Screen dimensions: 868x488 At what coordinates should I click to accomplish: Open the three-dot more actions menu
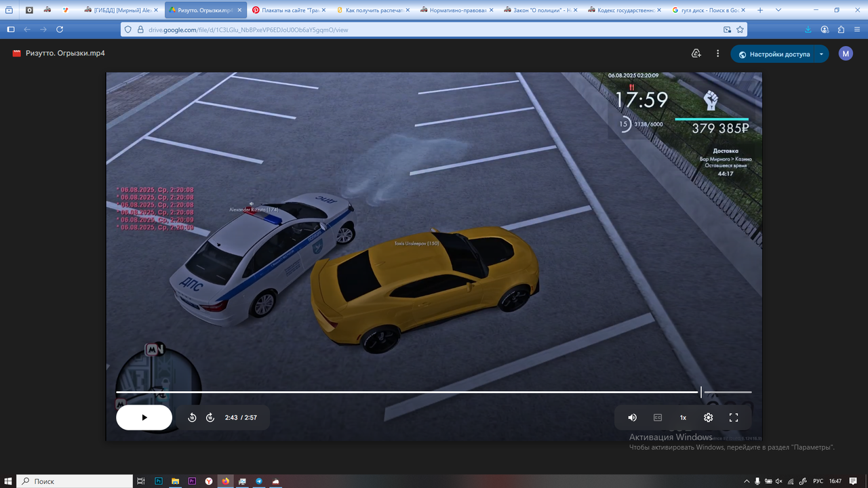(x=717, y=54)
